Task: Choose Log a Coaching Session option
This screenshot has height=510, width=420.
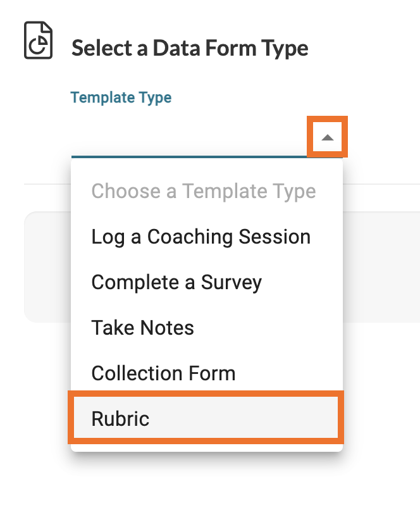Action: 201,237
